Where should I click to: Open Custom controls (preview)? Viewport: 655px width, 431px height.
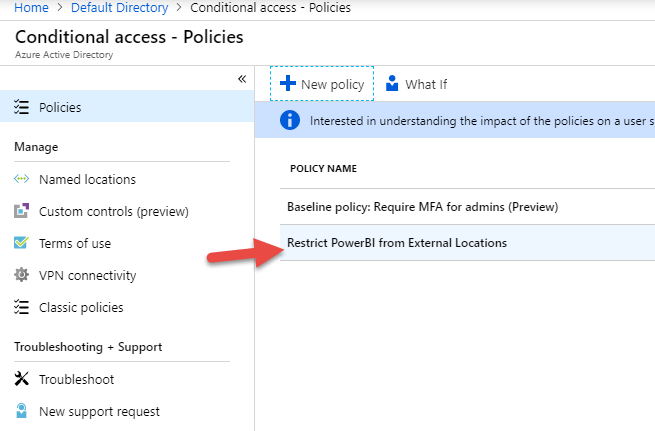[114, 212]
